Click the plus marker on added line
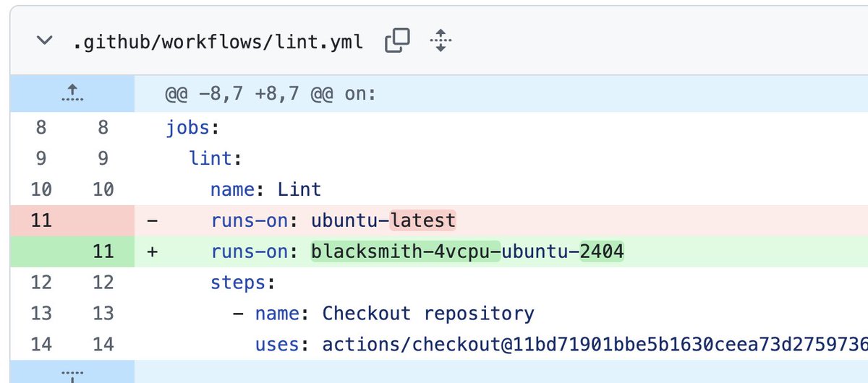 [x=152, y=251]
